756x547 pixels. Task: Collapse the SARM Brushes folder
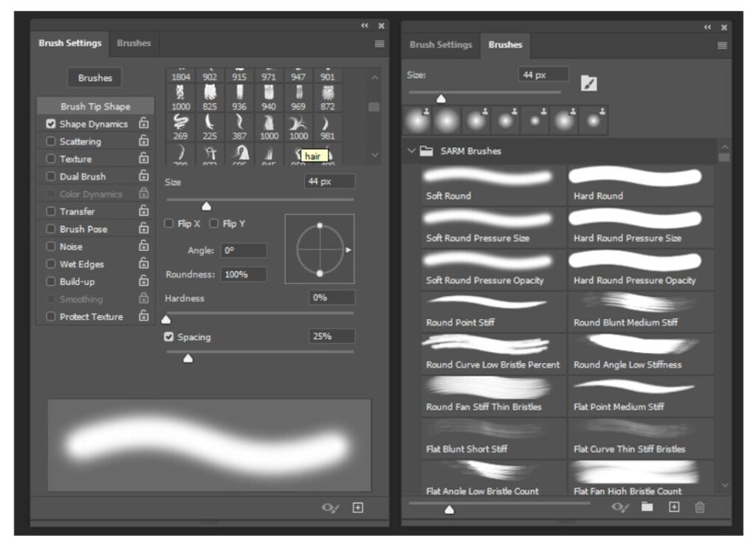tap(410, 151)
